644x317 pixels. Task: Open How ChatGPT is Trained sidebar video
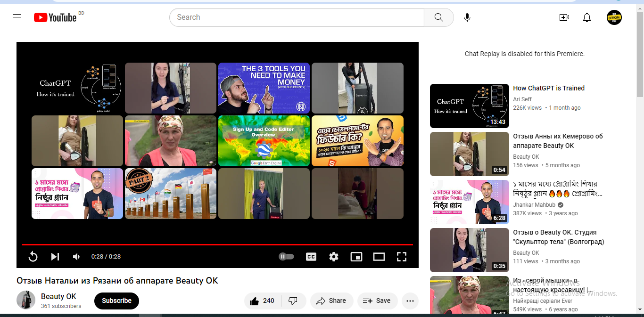pyautogui.click(x=549, y=88)
